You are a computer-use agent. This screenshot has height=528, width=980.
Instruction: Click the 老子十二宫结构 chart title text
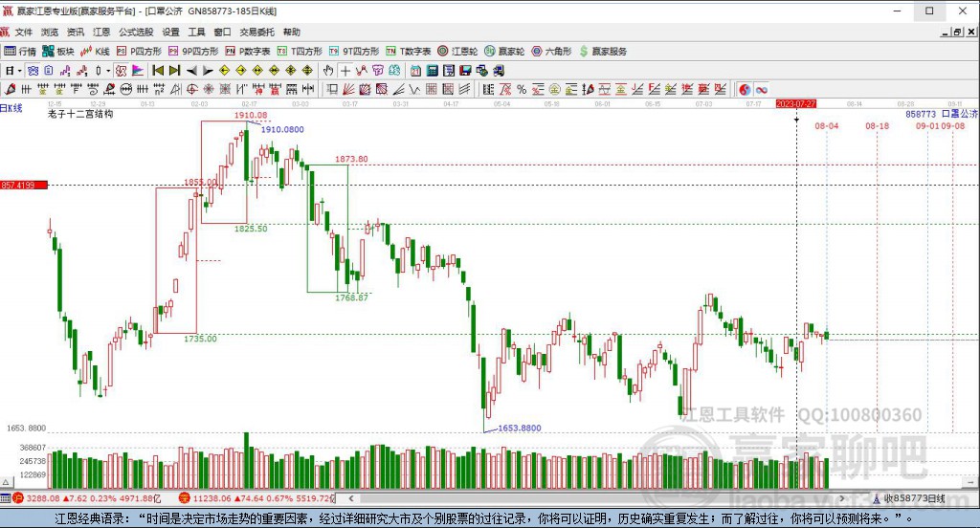80,114
